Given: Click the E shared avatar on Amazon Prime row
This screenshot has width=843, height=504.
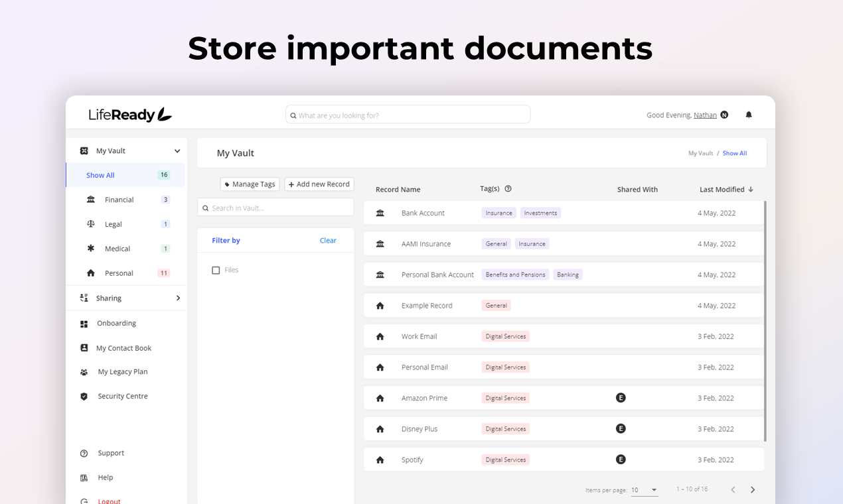Looking at the screenshot, I should point(621,398).
